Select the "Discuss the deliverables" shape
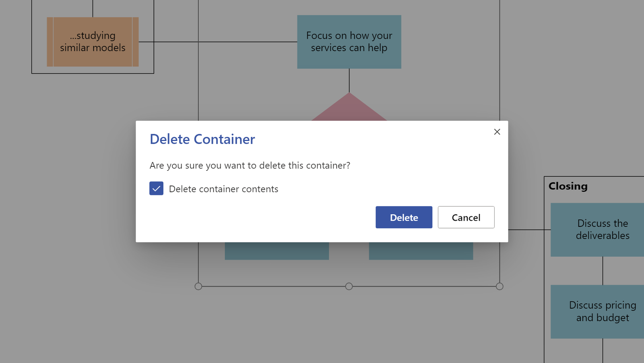Image resolution: width=644 pixels, height=363 pixels. (602, 230)
